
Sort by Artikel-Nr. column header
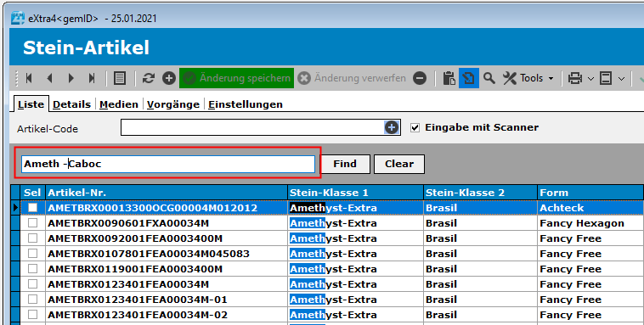click(x=166, y=193)
